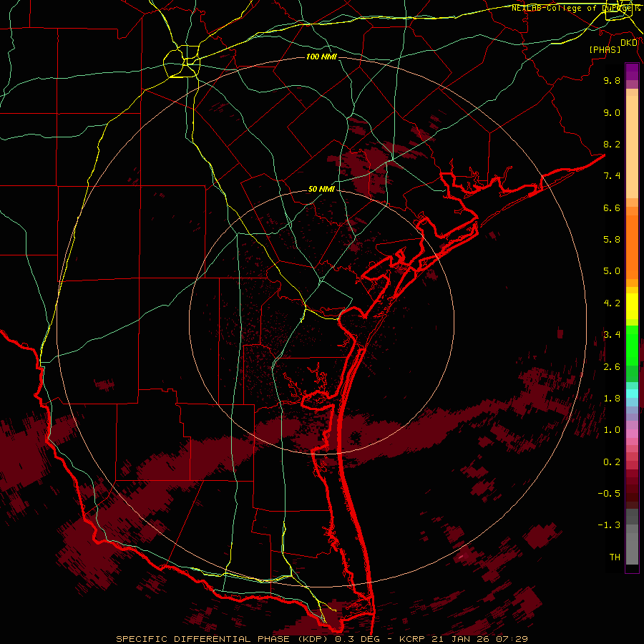
Task: Click the -0.5 scale label
Action: pos(609,494)
